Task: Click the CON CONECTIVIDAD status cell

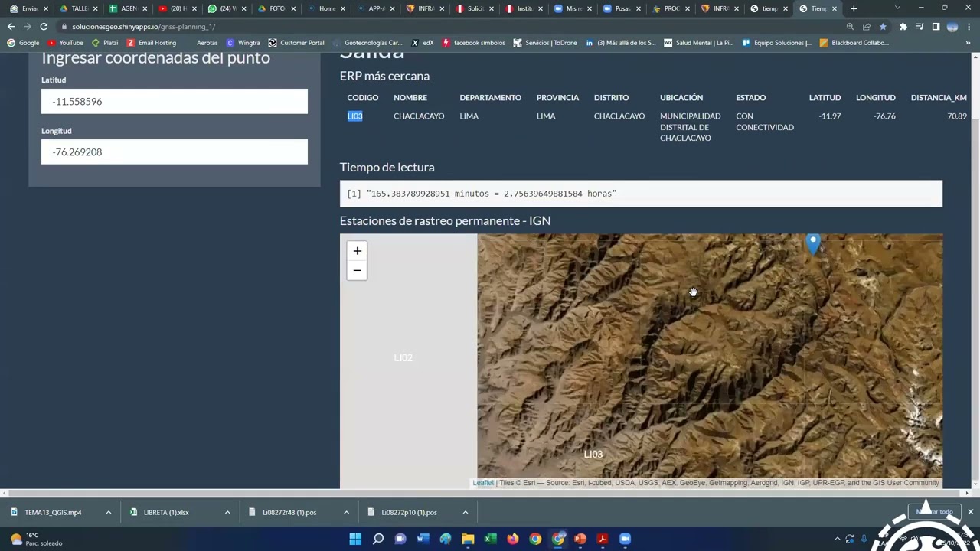Action: tap(765, 122)
